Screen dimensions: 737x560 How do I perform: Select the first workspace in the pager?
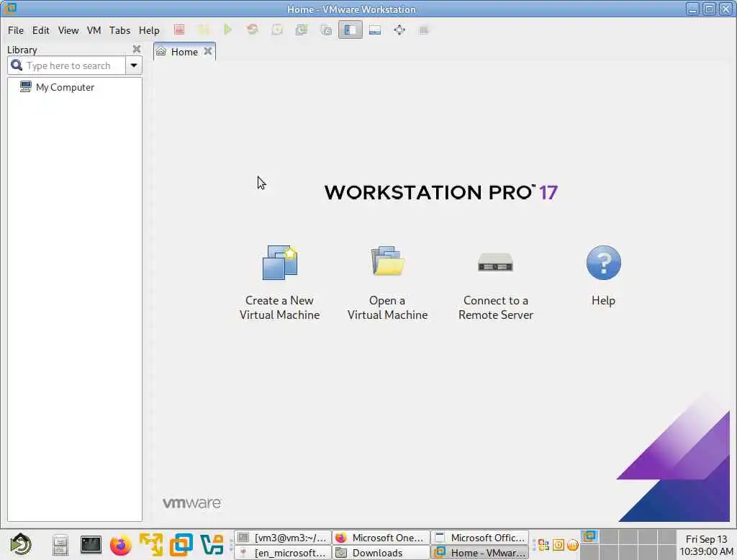589,536
